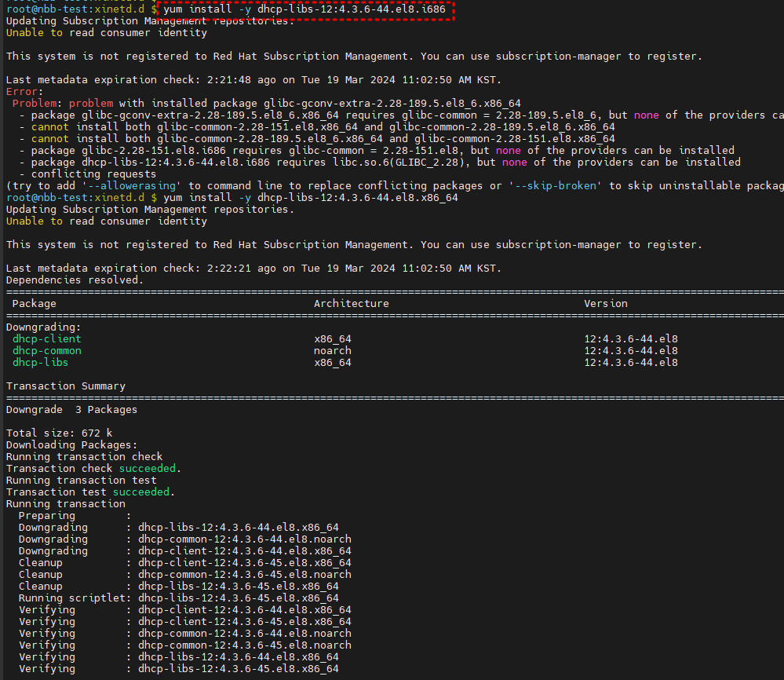Click the 'Transaction Summary' heading
Viewport: 784px width, 680px height.
[65, 386]
